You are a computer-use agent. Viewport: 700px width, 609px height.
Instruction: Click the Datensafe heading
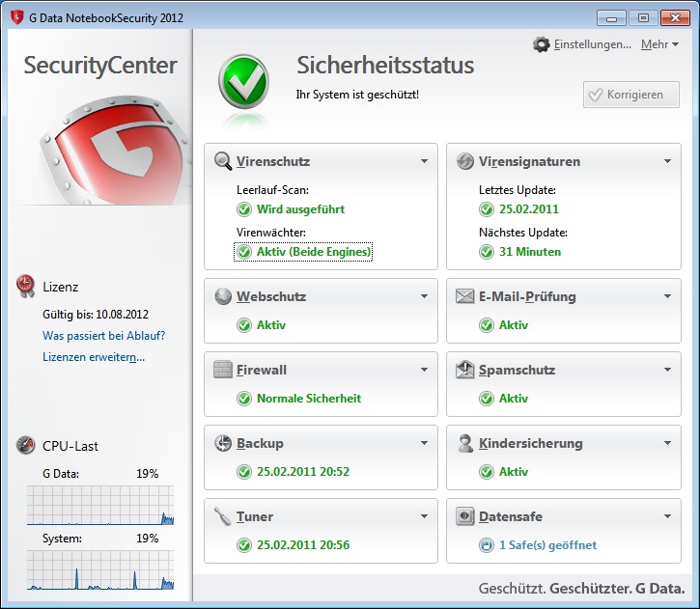(511, 516)
